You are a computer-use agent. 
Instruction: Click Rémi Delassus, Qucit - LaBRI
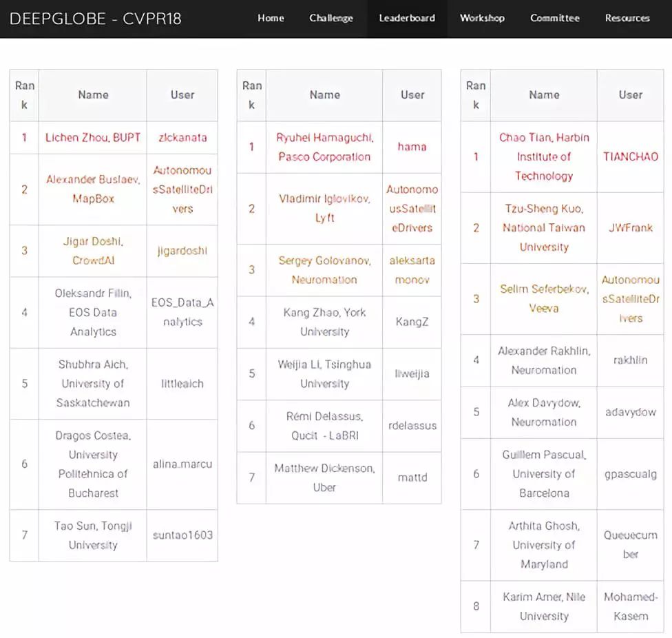pyautogui.click(x=324, y=425)
